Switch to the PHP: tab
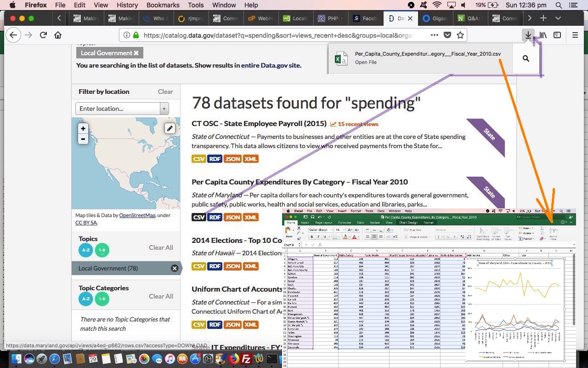 (x=332, y=18)
